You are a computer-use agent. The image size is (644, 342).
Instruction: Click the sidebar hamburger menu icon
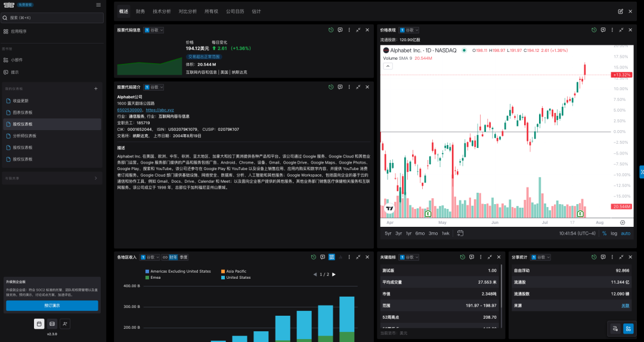98,5
